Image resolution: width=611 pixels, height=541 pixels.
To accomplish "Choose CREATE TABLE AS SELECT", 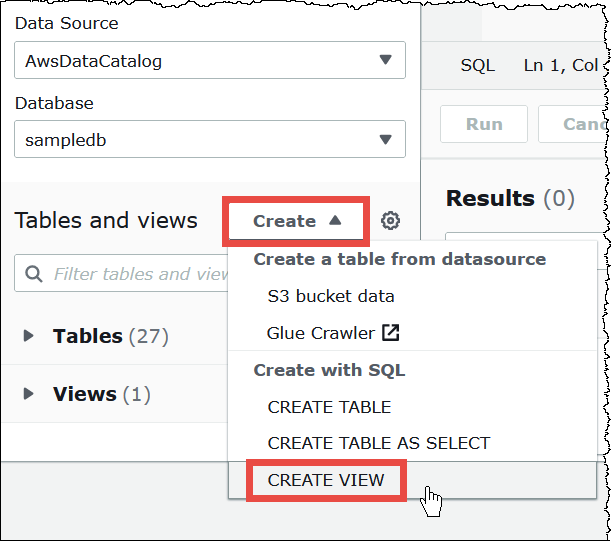I will (379, 443).
